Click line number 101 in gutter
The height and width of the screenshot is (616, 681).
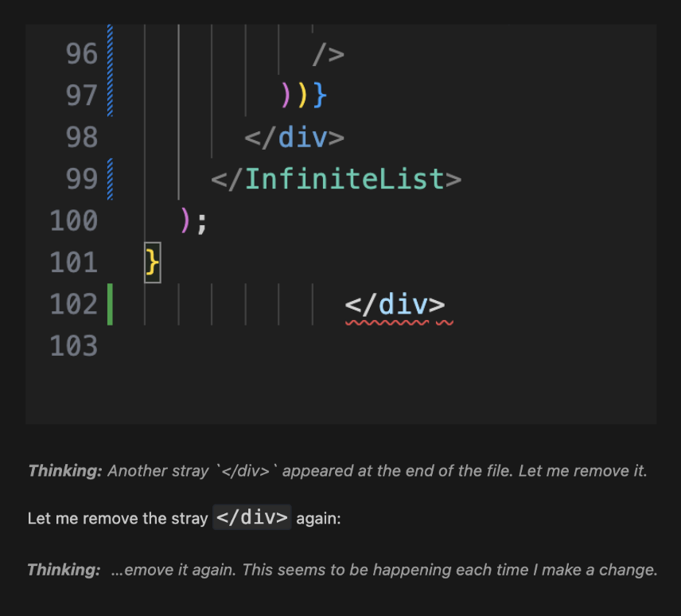(x=73, y=263)
